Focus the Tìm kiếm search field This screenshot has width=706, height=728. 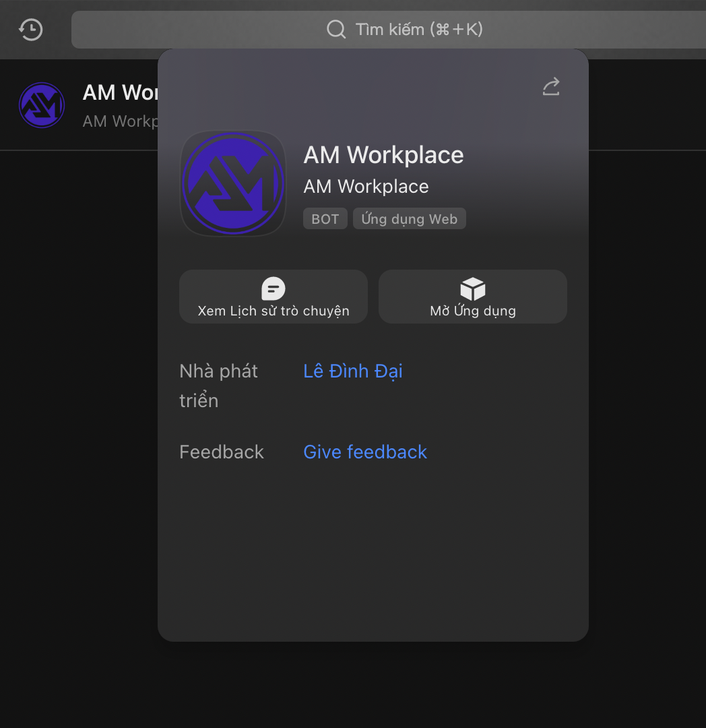coord(418,30)
